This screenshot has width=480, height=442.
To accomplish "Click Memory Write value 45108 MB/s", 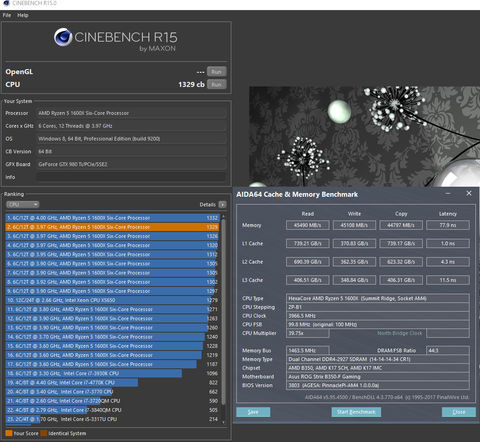I will 354,225.
